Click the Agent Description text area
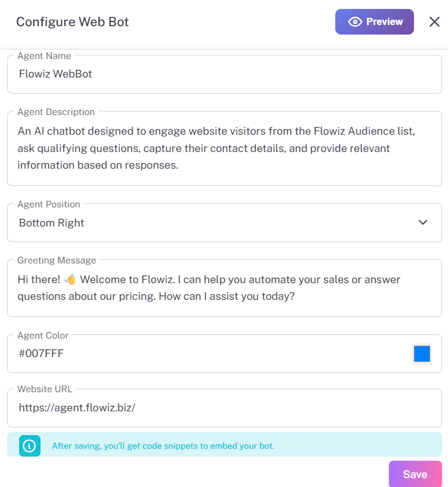The image size is (448, 487). click(224, 148)
